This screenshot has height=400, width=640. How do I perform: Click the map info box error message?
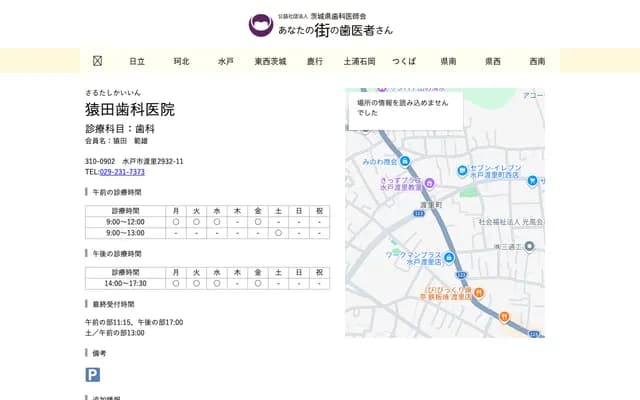tap(406, 110)
